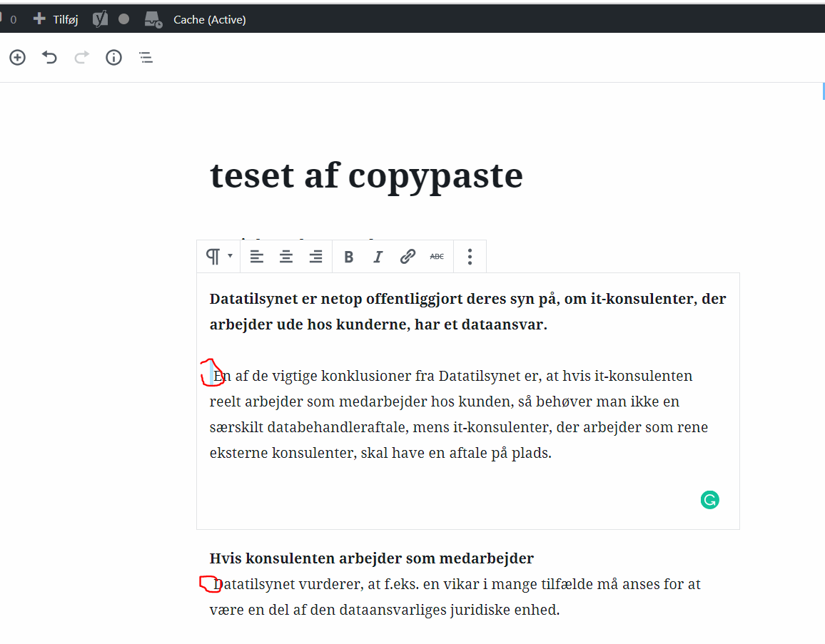
Task: Select Cache (Active) in the admin bar
Action: pyautogui.click(x=209, y=19)
